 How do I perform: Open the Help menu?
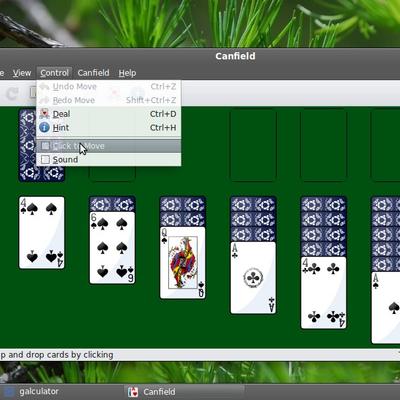pyautogui.click(x=127, y=73)
